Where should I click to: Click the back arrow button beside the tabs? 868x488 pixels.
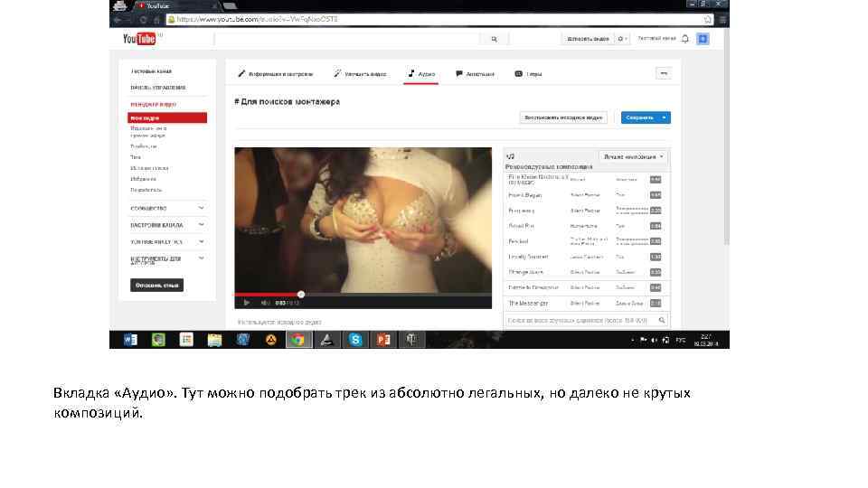coord(663,73)
